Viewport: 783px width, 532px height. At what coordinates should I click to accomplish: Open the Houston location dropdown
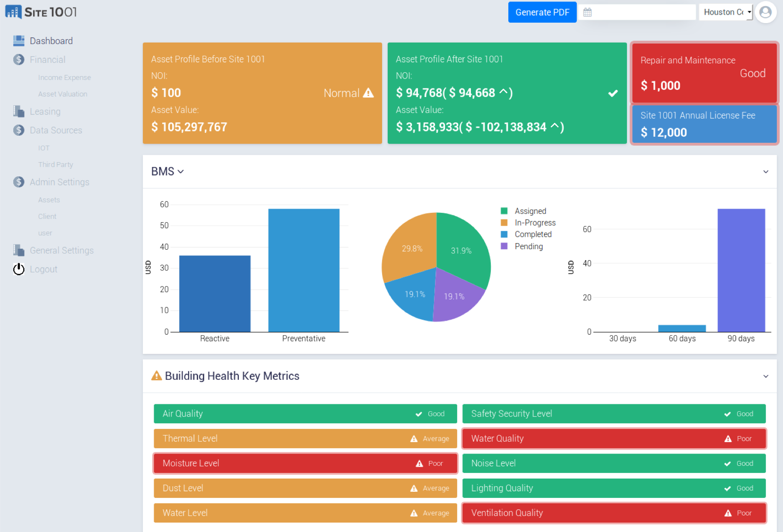[726, 12]
